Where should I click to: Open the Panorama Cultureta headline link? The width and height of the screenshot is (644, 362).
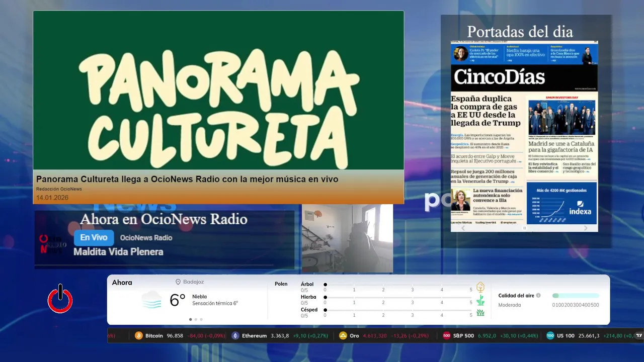click(187, 179)
